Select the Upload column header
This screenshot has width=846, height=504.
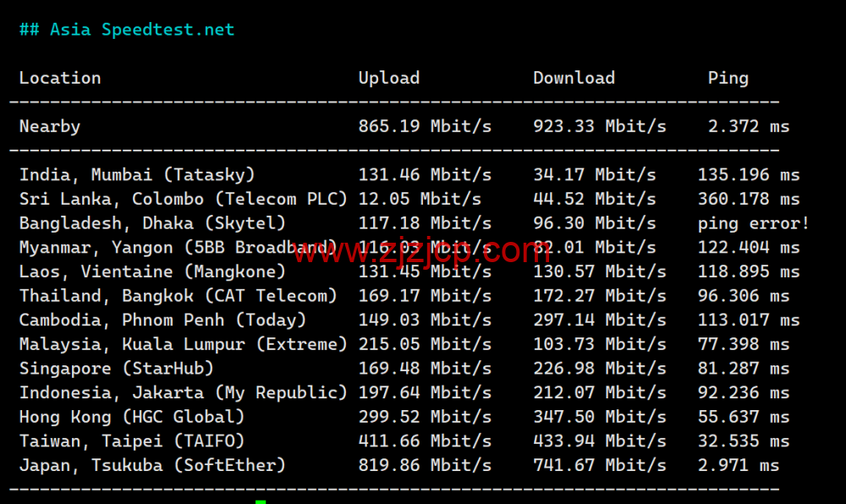tap(388, 77)
